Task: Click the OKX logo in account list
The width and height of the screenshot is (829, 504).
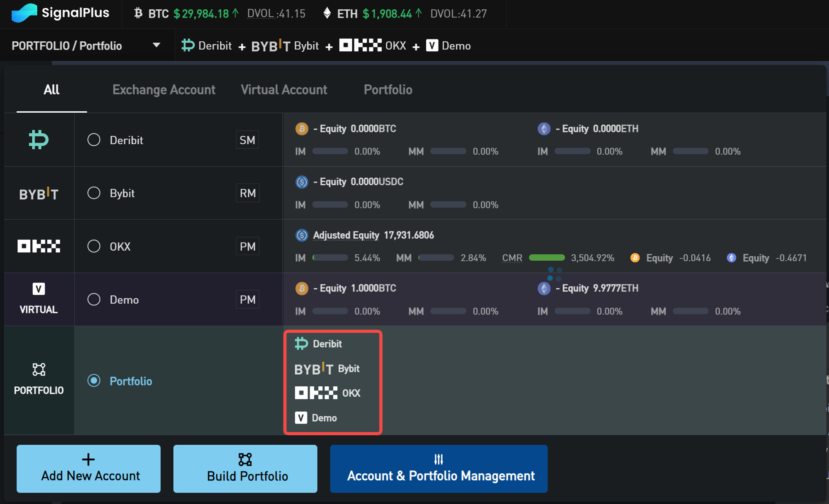Action: click(39, 246)
